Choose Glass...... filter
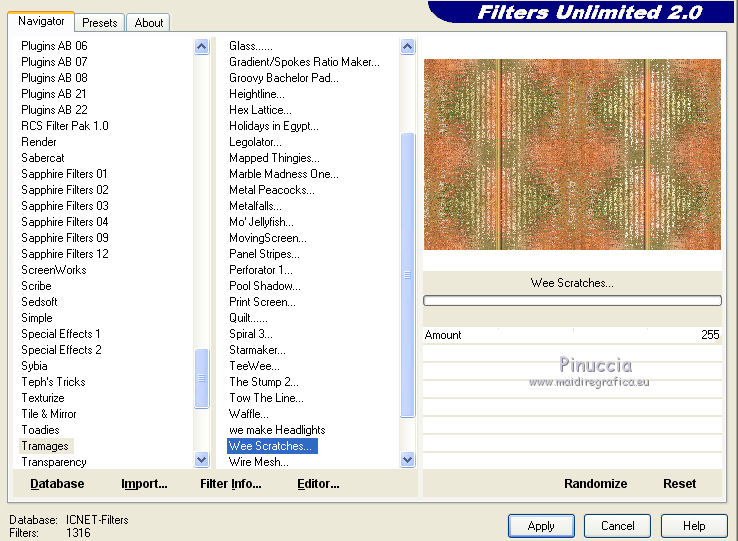 coord(251,46)
